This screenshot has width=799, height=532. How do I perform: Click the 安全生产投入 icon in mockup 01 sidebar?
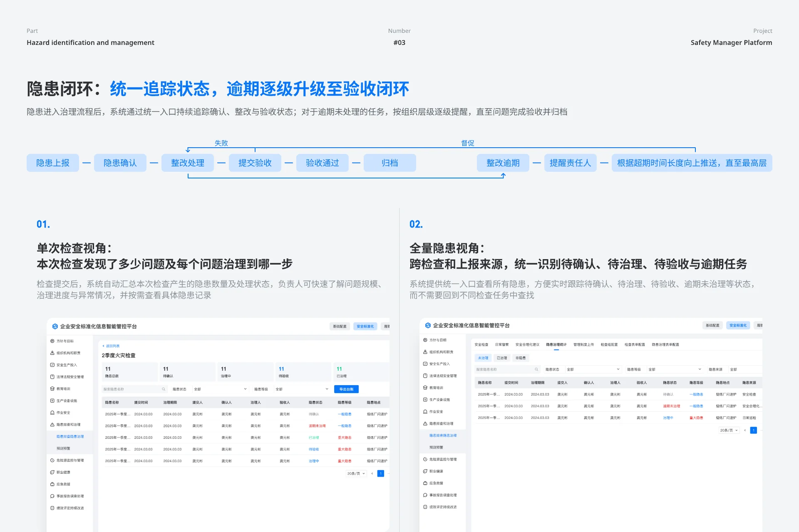click(x=52, y=365)
